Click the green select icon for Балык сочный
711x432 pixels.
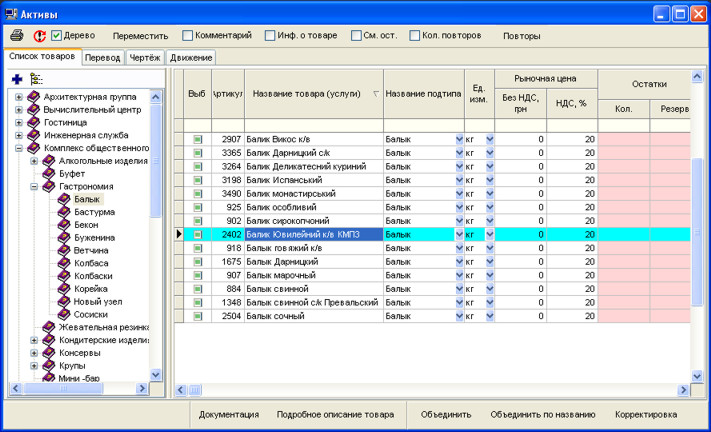tap(197, 316)
